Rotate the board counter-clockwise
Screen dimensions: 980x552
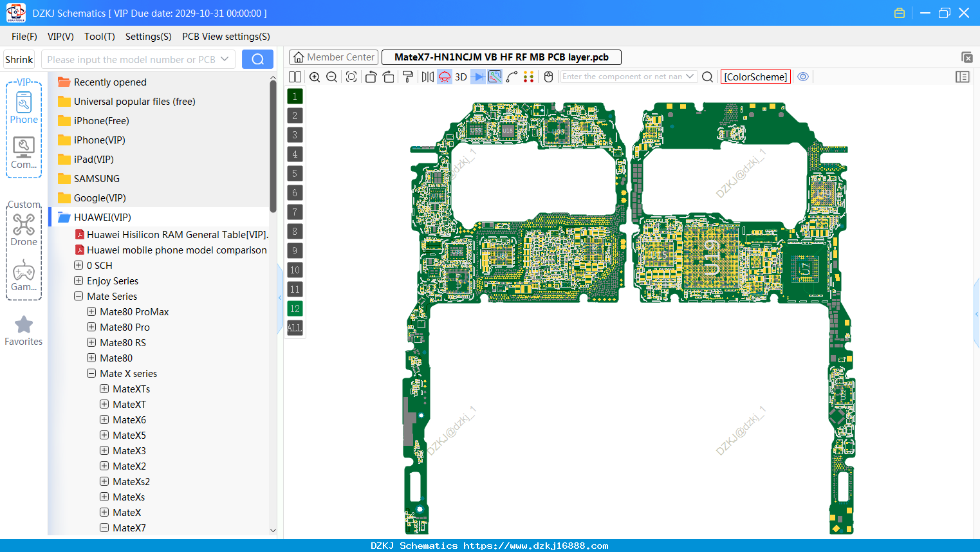[371, 77]
